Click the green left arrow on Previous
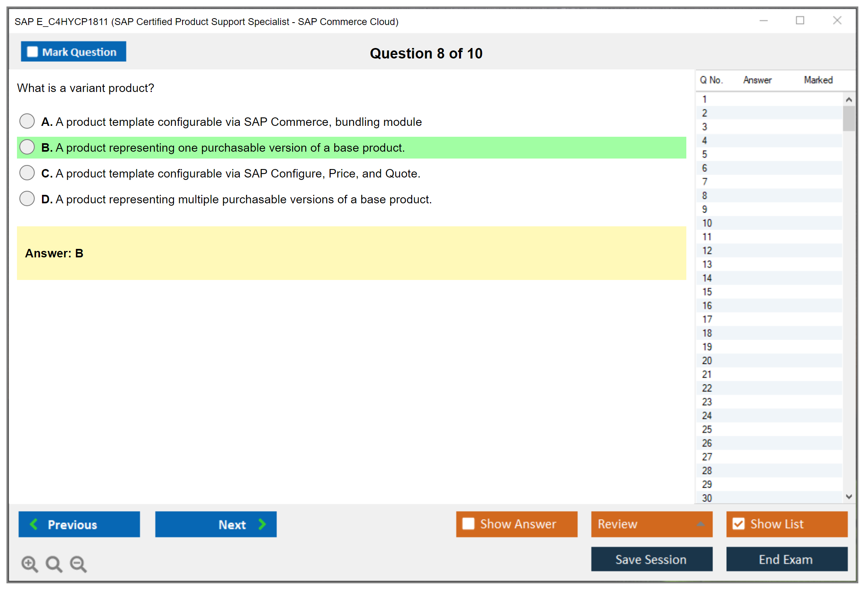 [34, 524]
